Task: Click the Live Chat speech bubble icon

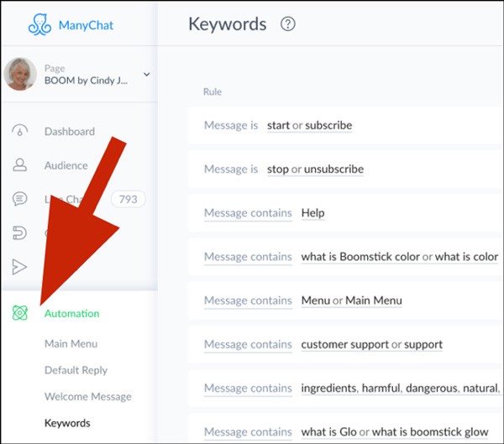Action: (x=19, y=199)
